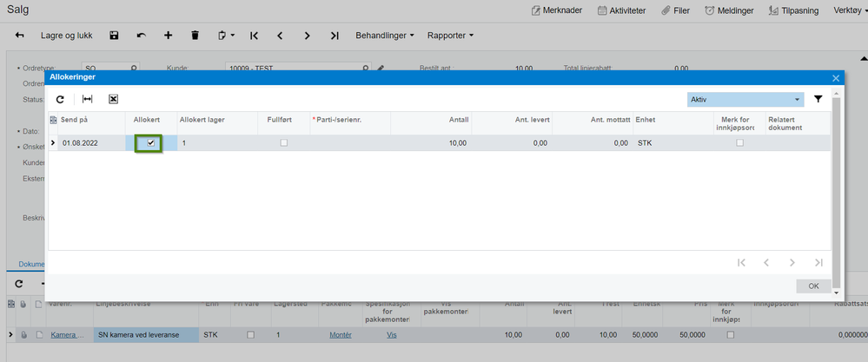
Task: Click the Allokert lager cell with value 1
Action: (217, 142)
